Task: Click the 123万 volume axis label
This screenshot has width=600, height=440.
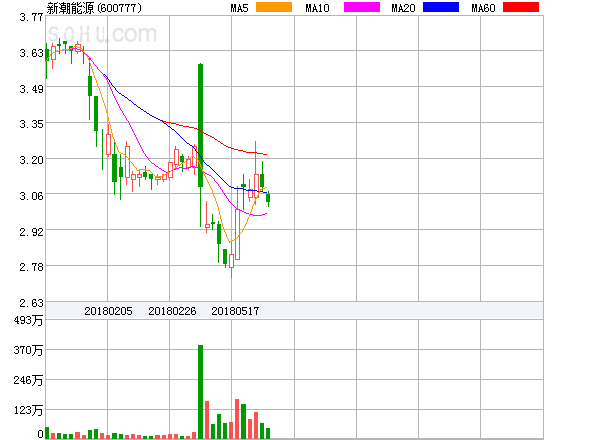Action: 28,410
